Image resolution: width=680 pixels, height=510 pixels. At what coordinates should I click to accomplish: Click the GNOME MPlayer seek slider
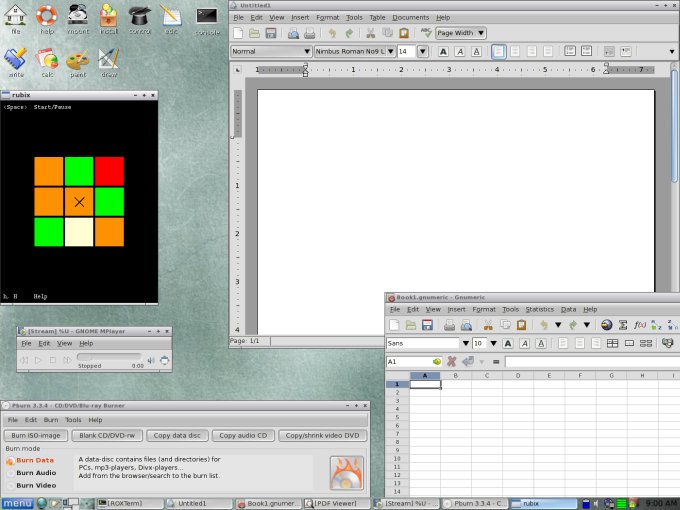pos(102,358)
